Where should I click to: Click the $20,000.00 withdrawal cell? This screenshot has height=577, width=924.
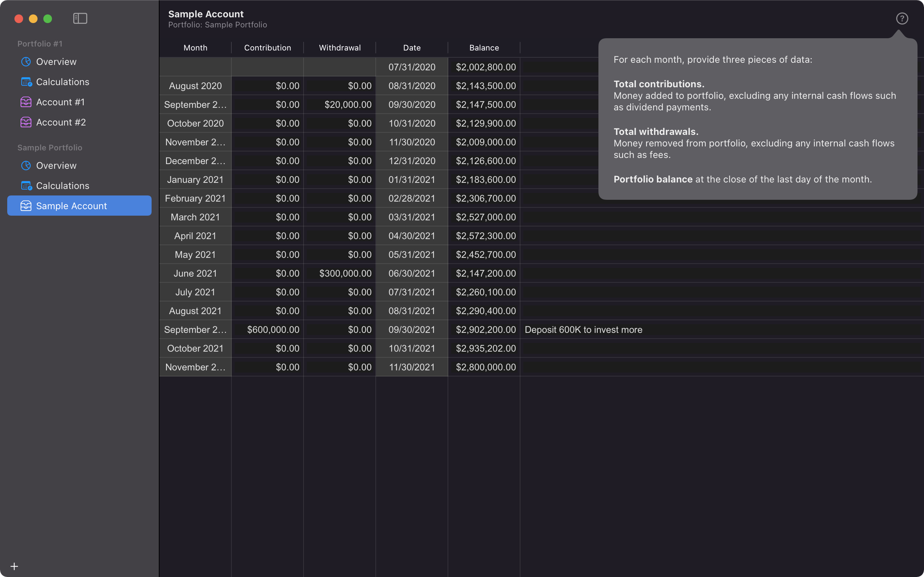point(348,105)
